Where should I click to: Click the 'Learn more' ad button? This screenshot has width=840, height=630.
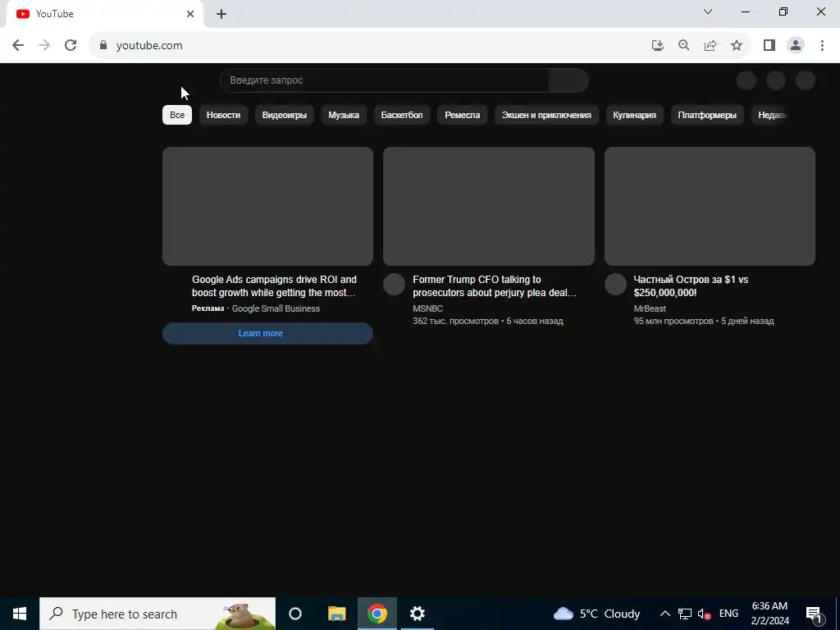(x=268, y=333)
